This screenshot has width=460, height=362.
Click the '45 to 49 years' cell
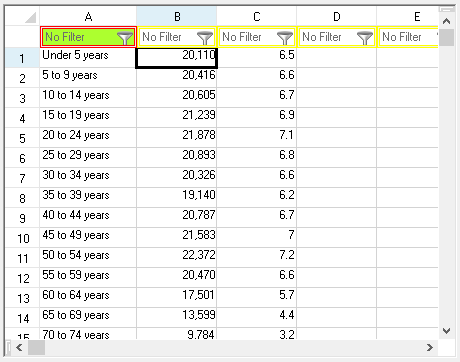point(88,238)
